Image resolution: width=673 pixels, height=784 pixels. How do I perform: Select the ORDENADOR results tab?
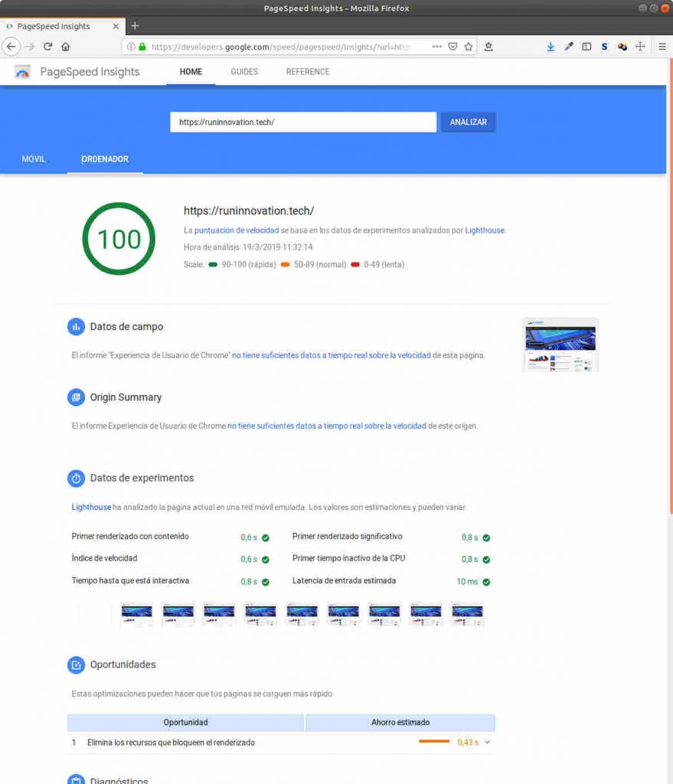tap(105, 159)
